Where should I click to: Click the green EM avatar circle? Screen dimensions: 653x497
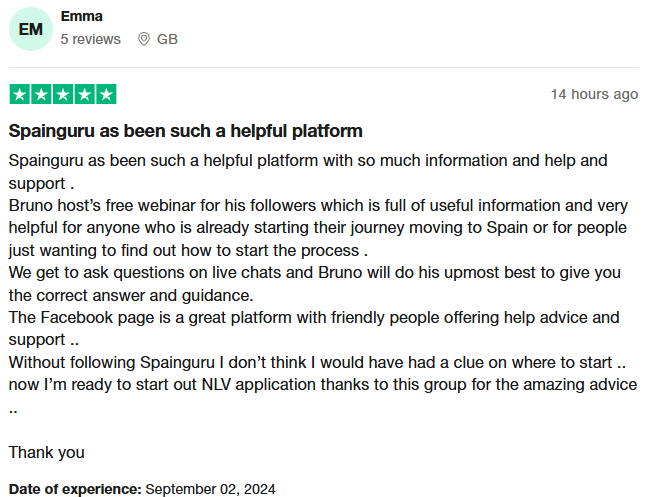point(31,29)
